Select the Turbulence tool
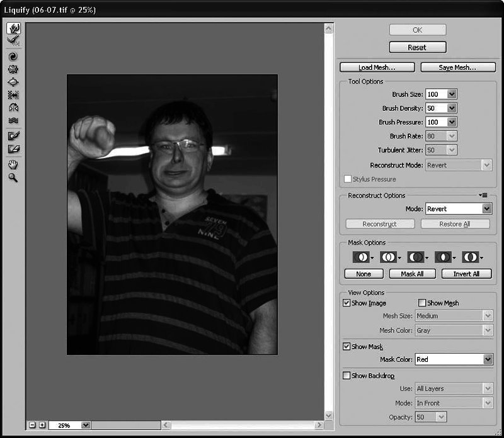 13,120
